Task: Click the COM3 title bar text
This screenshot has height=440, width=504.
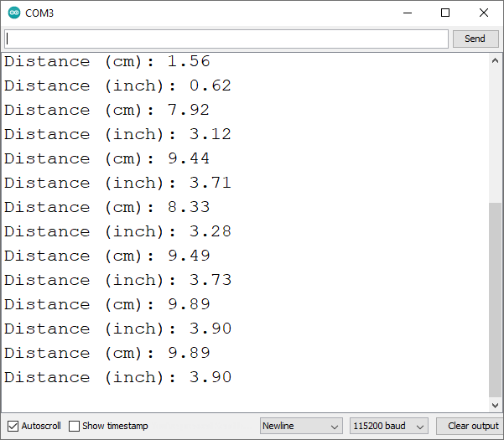Action: click(x=41, y=13)
